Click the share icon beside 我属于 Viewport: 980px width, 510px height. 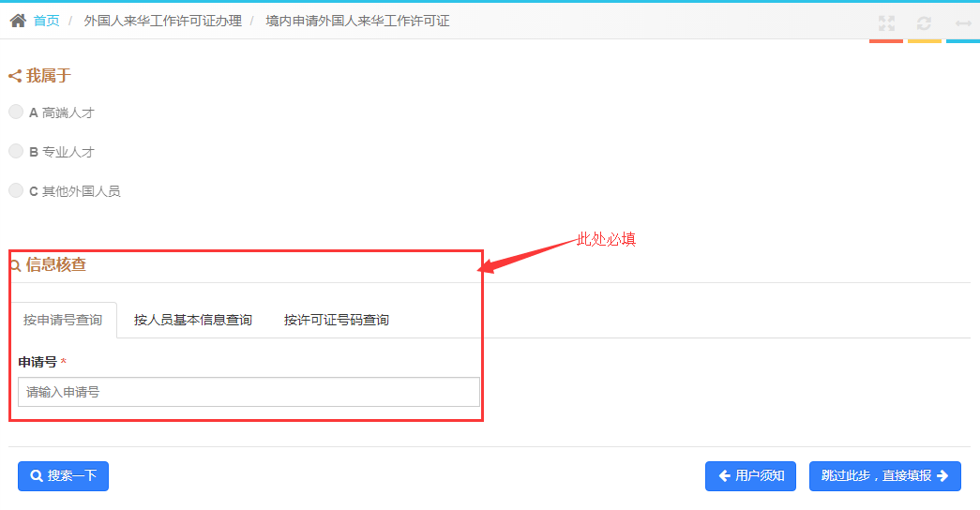pos(15,76)
